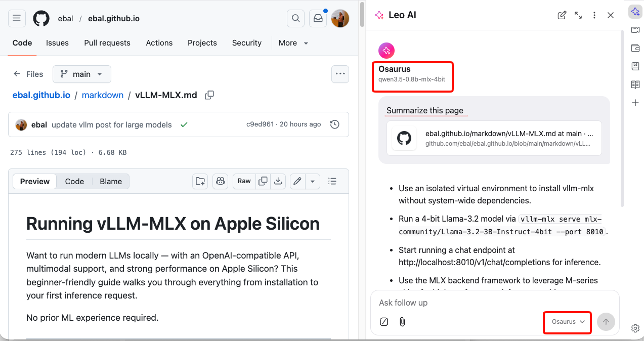This screenshot has height=341, width=644.
Task: Open Brave Talk camera icon in sidebar
Action: coord(635,30)
